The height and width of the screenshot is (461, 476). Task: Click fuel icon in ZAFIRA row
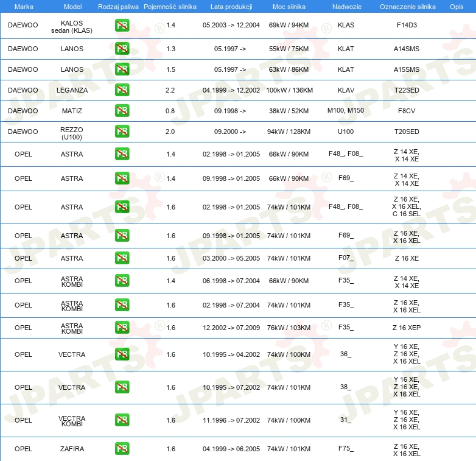point(122,449)
